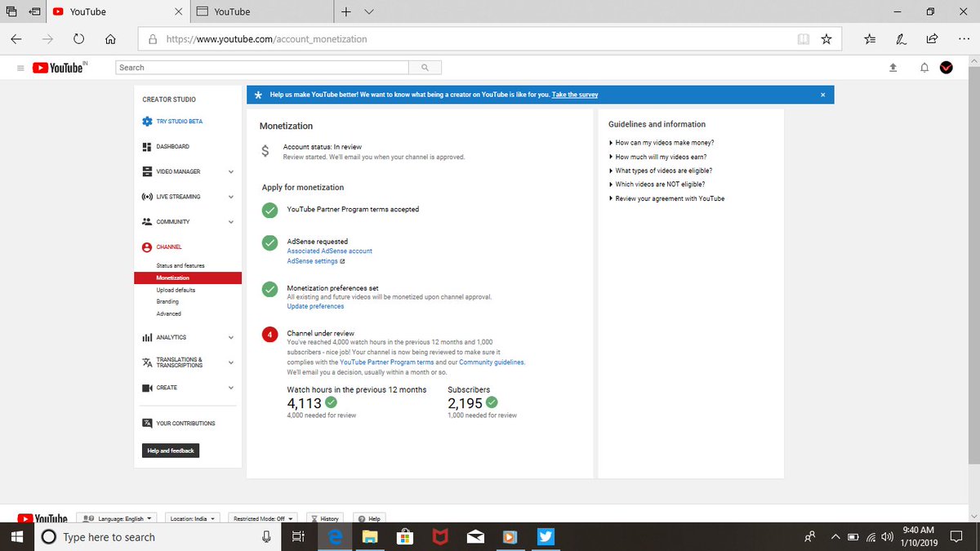Refresh the page in browser
The width and height of the screenshot is (980, 551).
(x=78, y=38)
